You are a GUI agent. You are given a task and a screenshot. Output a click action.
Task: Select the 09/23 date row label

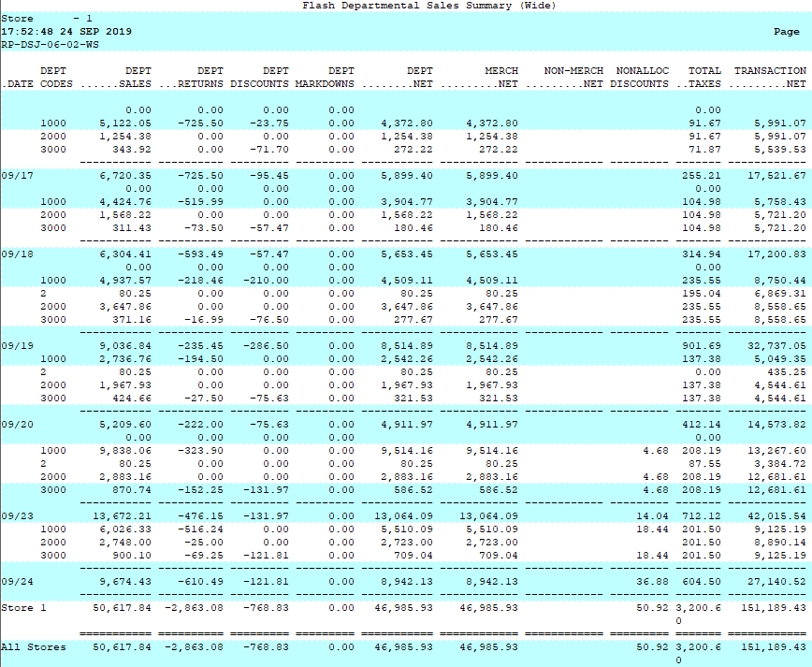[x=16, y=515]
